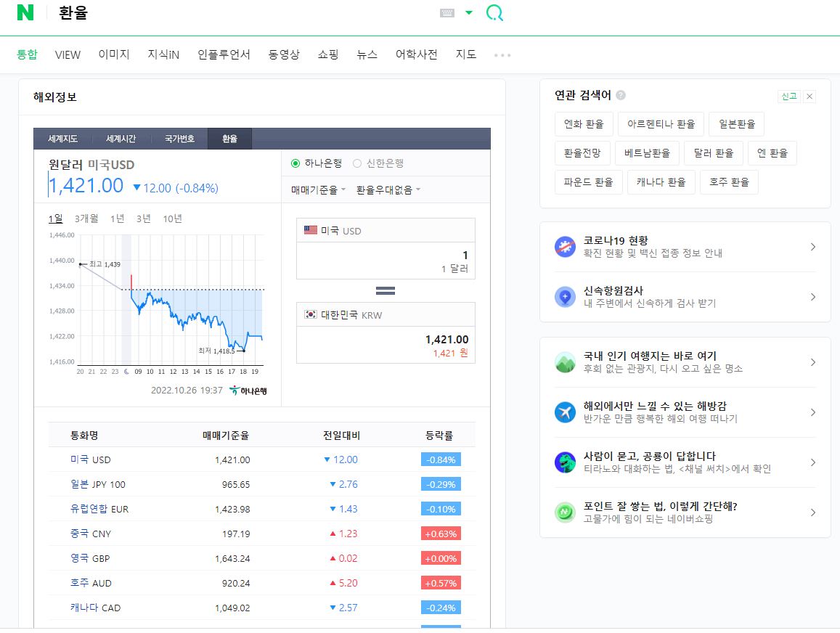This screenshot has width=840, height=633.
Task: Click the 하나은행 logo under the chart
Action: [248, 391]
